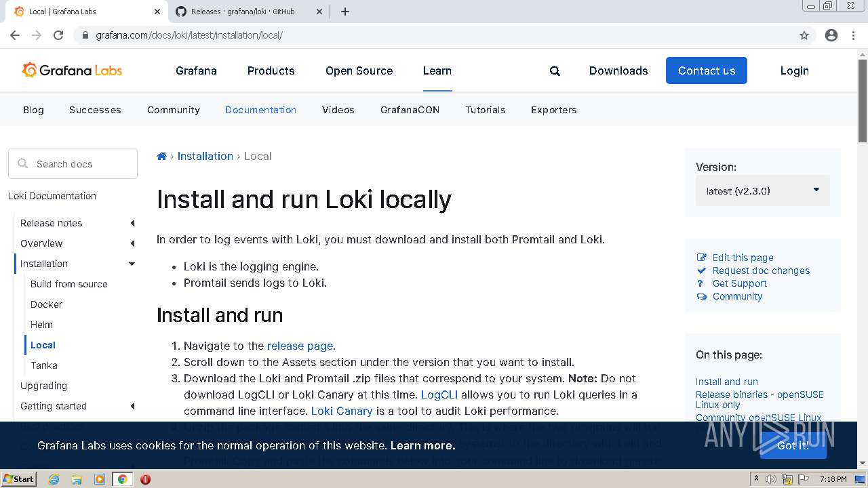Image resolution: width=868 pixels, height=488 pixels.
Task: Open the Successes sub-navigation item
Action: coord(95,110)
